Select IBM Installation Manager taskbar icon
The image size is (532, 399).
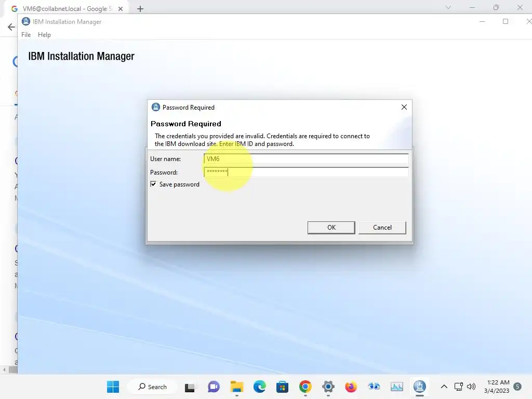(x=420, y=387)
